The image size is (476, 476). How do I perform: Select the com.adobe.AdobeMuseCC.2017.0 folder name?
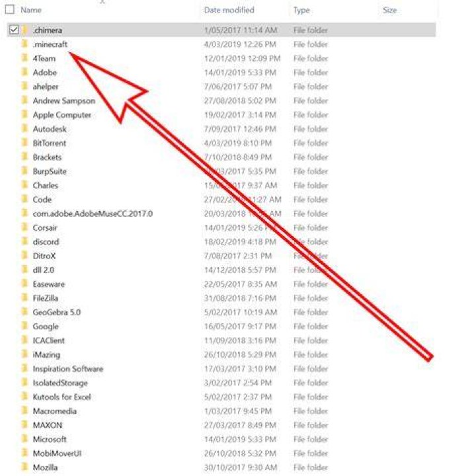(93, 214)
